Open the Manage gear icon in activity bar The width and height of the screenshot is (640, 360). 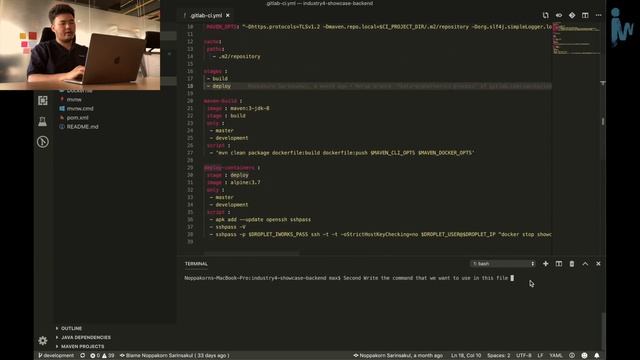pyautogui.click(x=43, y=340)
